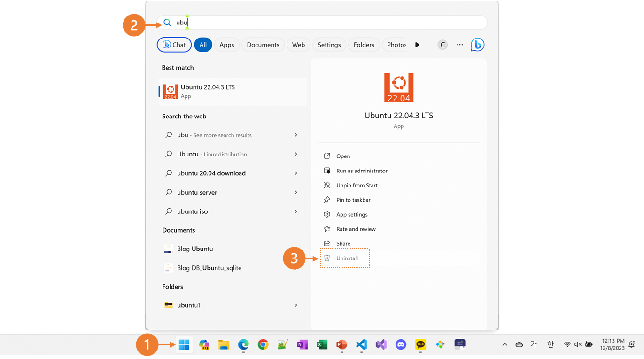This screenshot has width=644, height=359.
Task: Click the OneDrive cloud tray icon
Action: click(x=519, y=344)
